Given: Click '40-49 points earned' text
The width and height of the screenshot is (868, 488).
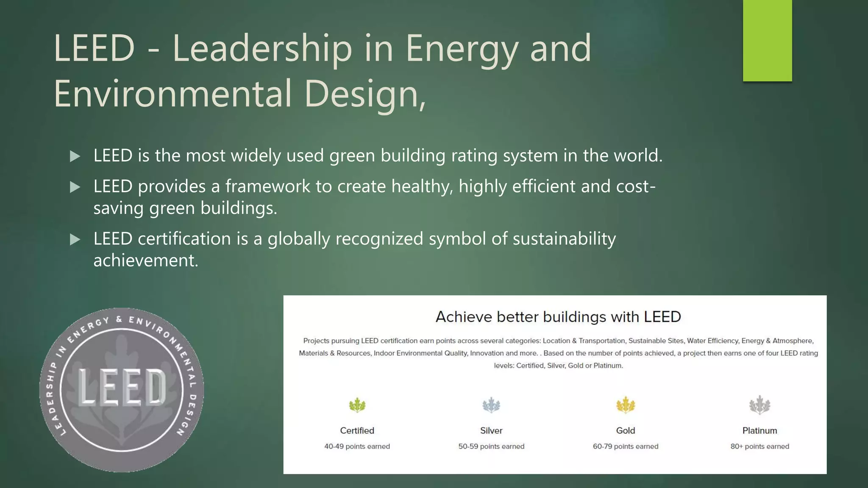Looking at the screenshot, I should coord(357,446).
